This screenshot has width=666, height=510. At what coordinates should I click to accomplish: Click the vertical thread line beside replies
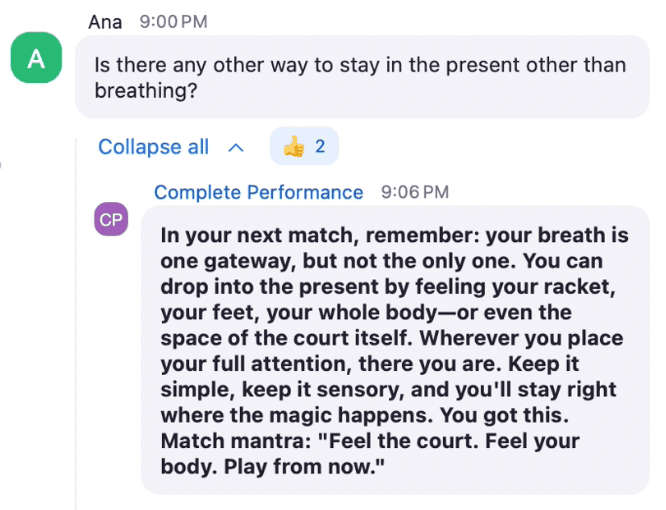(76, 323)
